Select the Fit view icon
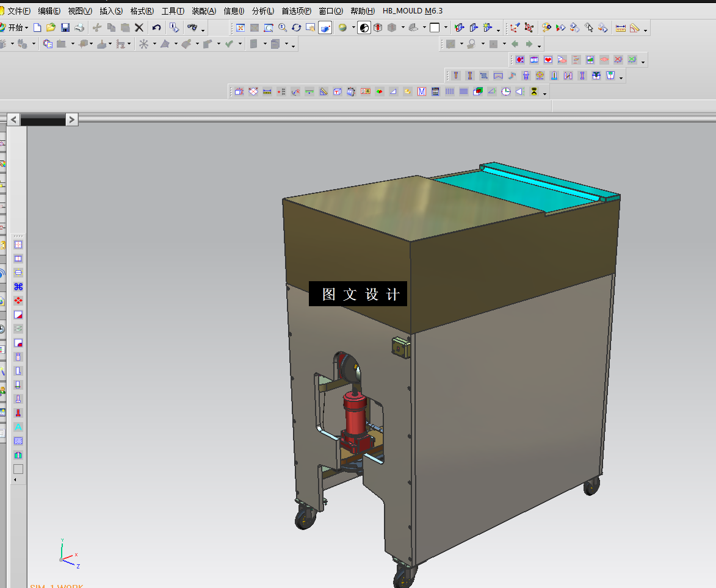This screenshot has height=588, width=716. 240,28
